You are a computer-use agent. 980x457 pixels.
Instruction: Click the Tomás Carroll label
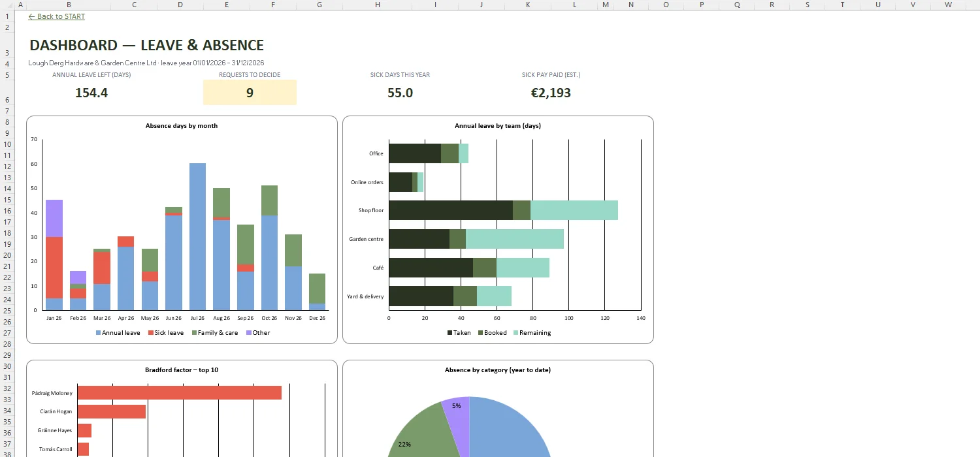tap(56, 449)
